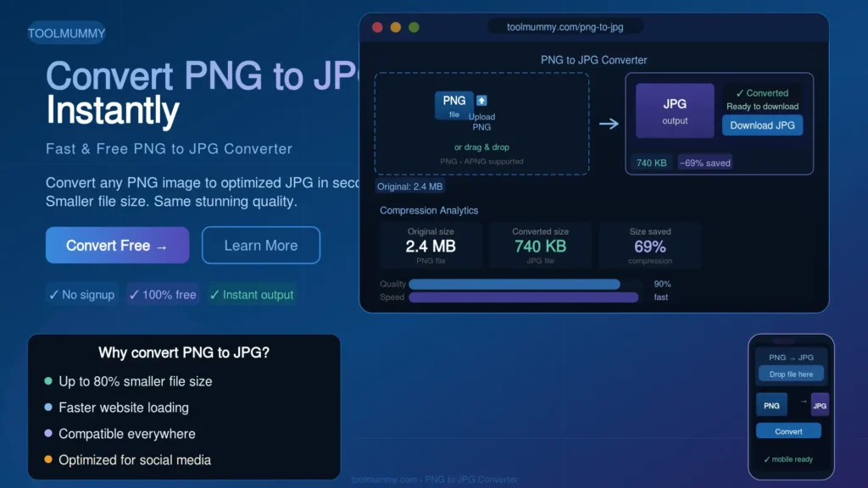Click the dashed PNG upload drop zone
868x488 pixels.
pyautogui.click(x=481, y=124)
